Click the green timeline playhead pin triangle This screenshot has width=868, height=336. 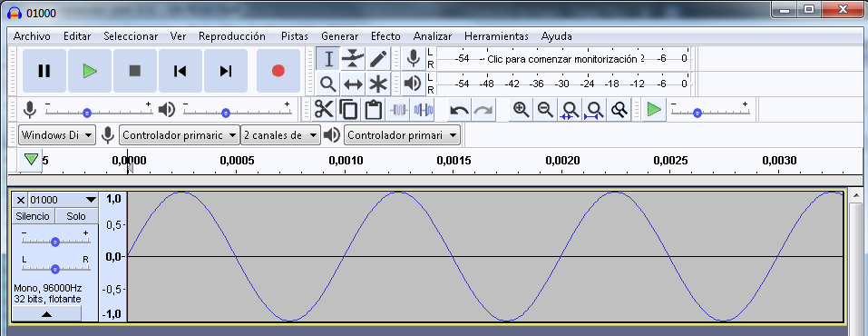[x=32, y=160]
